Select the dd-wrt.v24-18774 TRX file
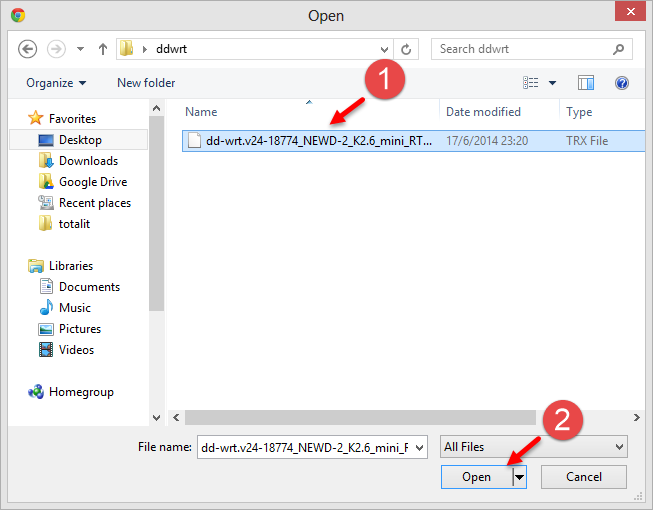Image resolution: width=653 pixels, height=510 pixels. [x=413, y=141]
